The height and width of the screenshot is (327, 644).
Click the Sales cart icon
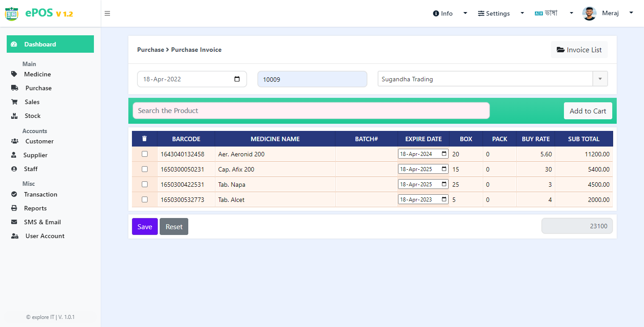tap(14, 102)
